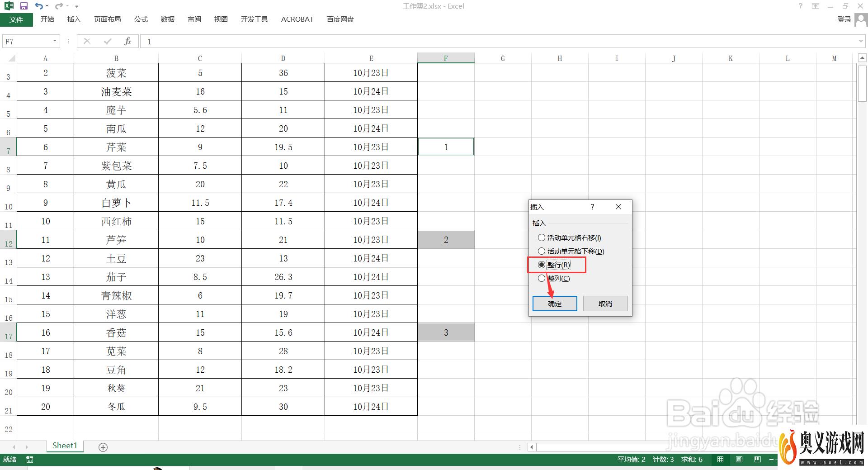Image resolution: width=868 pixels, height=470 pixels.
Task: Switch to Page Layout view
Action: point(739,460)
